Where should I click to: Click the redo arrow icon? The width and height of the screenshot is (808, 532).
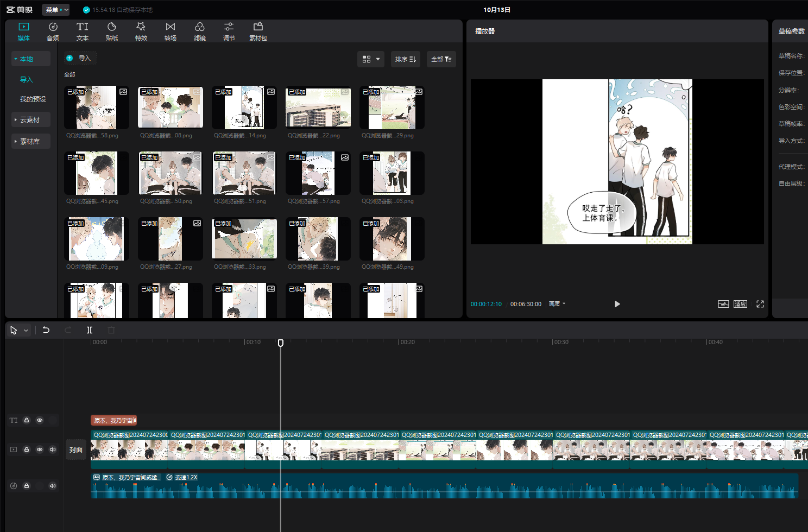pos(68,330)
